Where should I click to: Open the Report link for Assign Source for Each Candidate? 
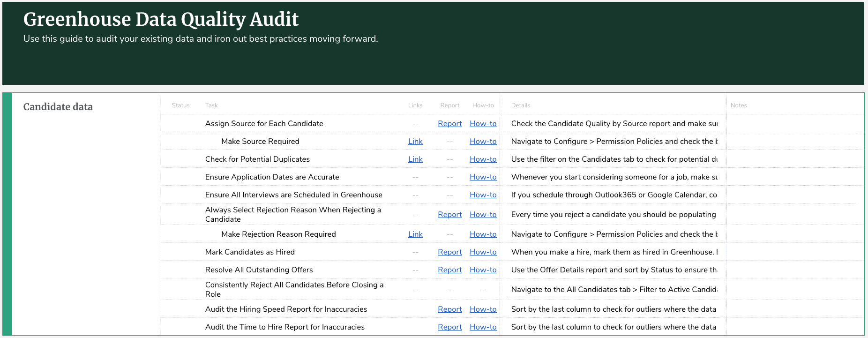tap(449, 123)
